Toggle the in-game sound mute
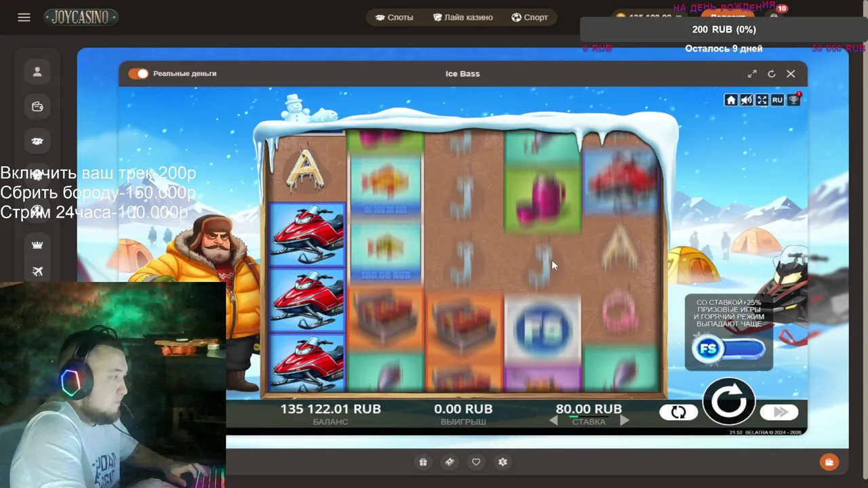 (747, 100)
